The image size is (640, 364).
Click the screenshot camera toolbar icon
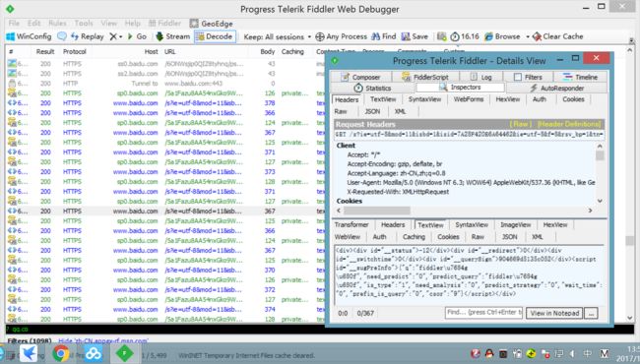(442, 36)
